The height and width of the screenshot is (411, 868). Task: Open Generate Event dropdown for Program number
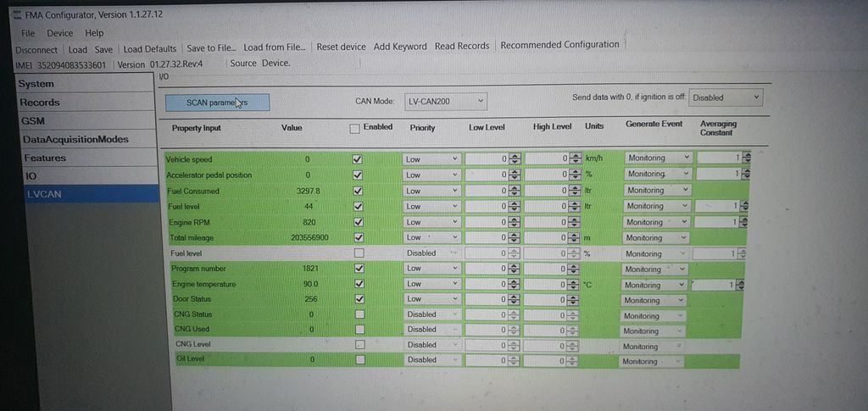[655, 269]
